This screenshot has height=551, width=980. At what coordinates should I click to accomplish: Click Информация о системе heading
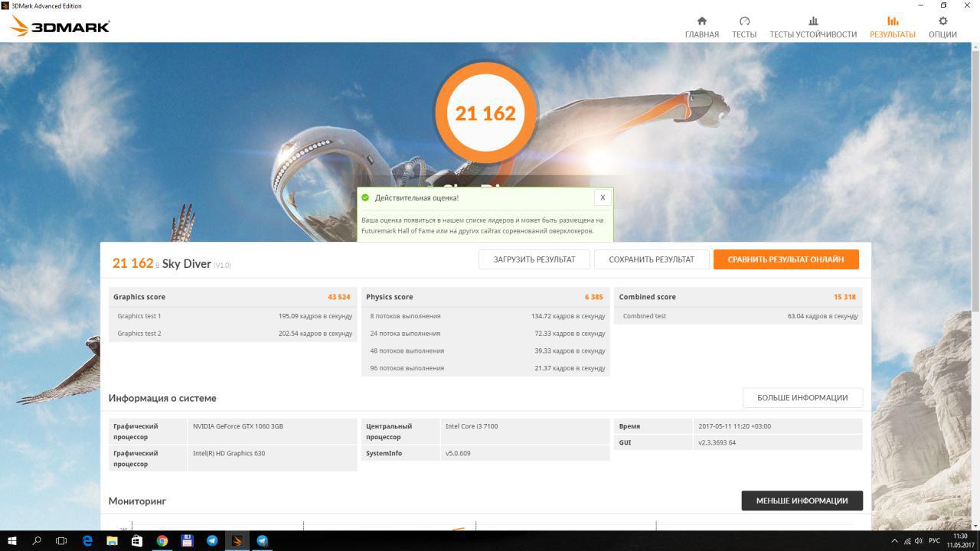pos(162,398)
